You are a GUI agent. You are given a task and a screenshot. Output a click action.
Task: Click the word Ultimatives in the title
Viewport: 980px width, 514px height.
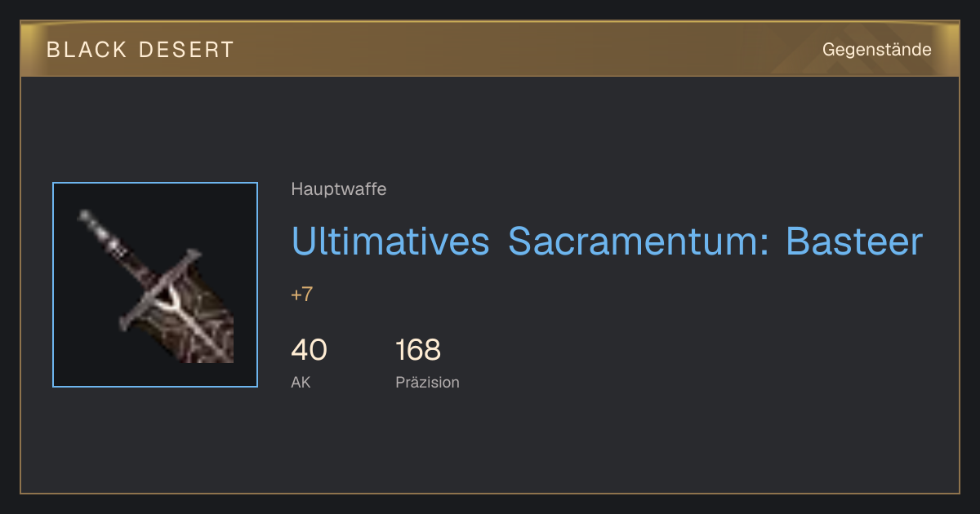(x=390, y=241)
